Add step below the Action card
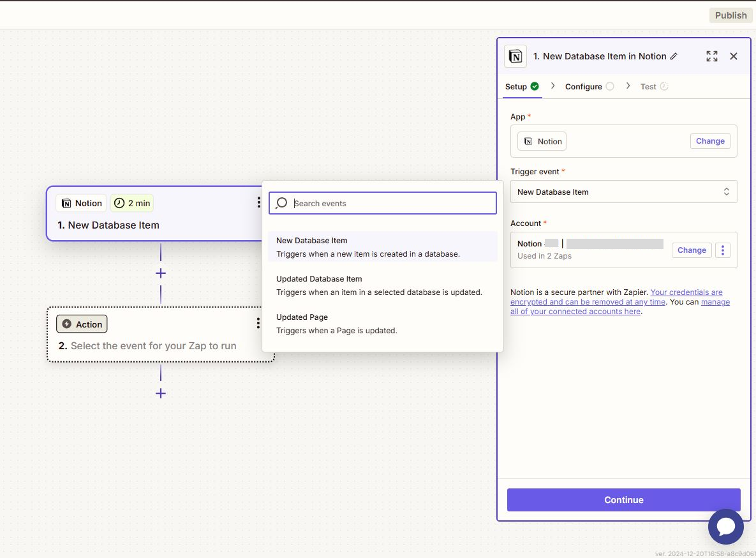The height and width of the screenshot is (558, 756). tap(161, 393)
